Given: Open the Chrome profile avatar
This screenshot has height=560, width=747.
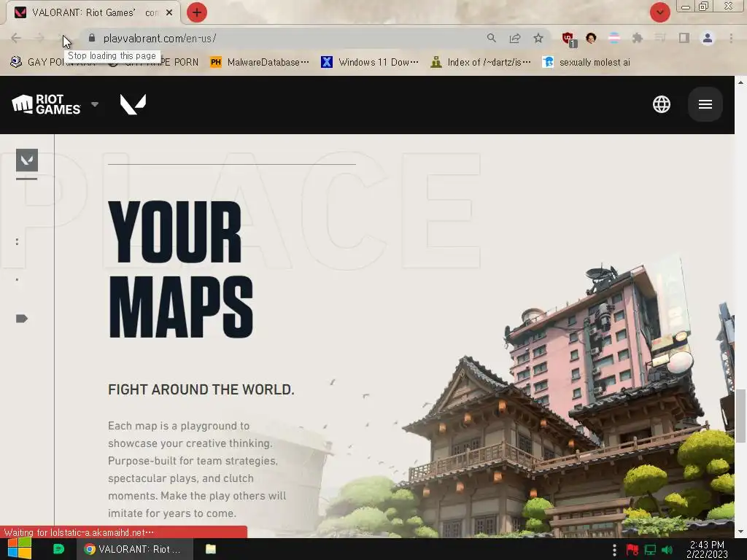Looking at the screenshot, I should (708, 38).
